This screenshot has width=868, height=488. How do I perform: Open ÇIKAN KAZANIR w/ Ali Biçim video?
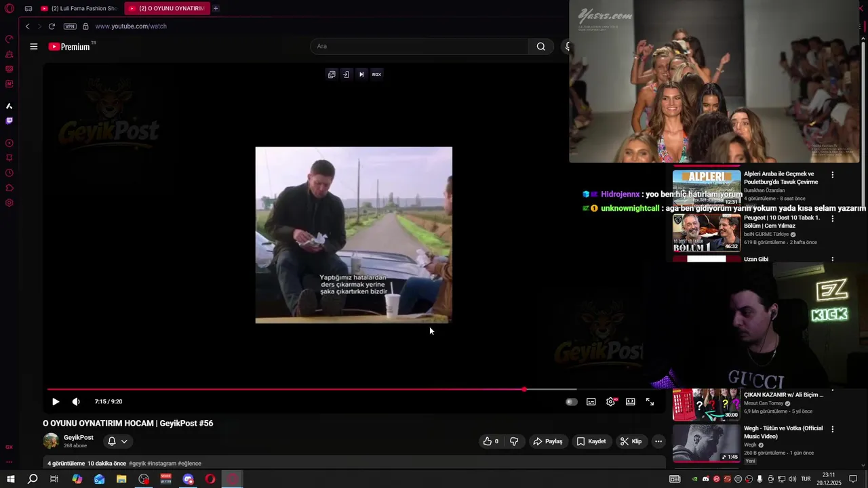(707, 405)
